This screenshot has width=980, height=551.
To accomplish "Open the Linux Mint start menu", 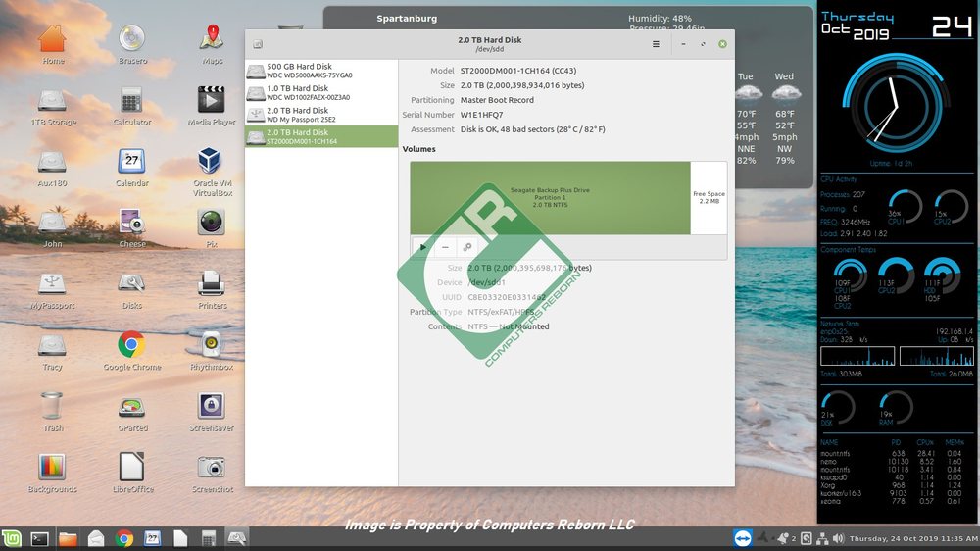I will coord(12,538).
